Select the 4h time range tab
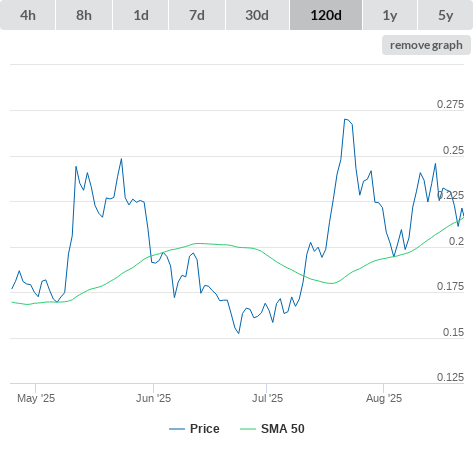This screenshot has height=455, width=474. pos(28,15)
